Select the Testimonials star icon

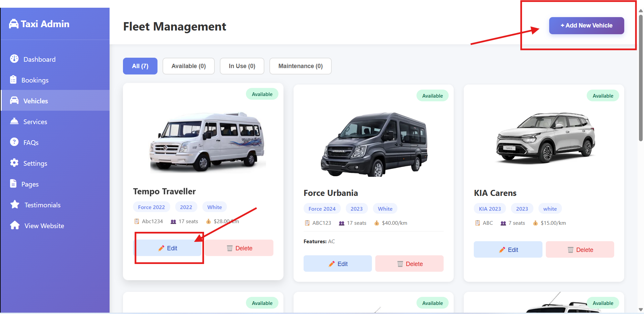click(x=14, y=204)
